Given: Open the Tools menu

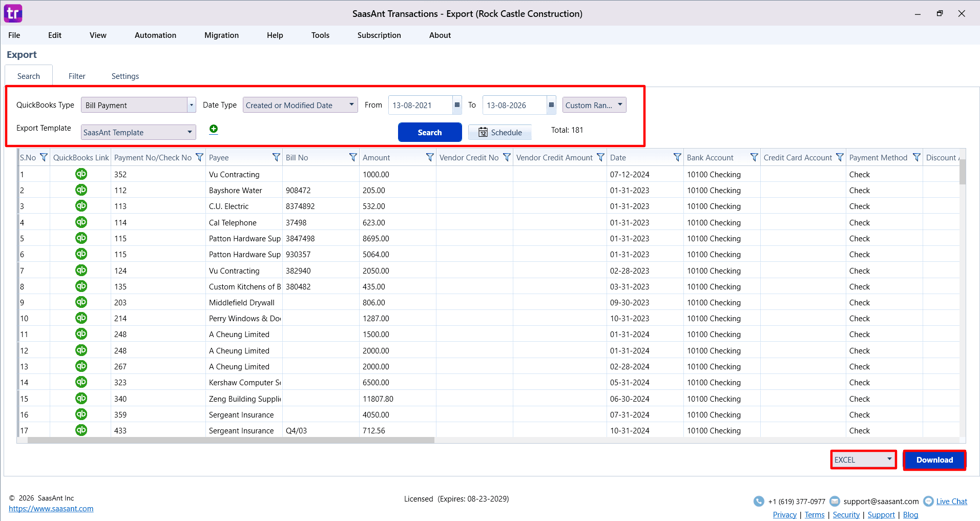Looking at the screenshot, I should point(320,35).
